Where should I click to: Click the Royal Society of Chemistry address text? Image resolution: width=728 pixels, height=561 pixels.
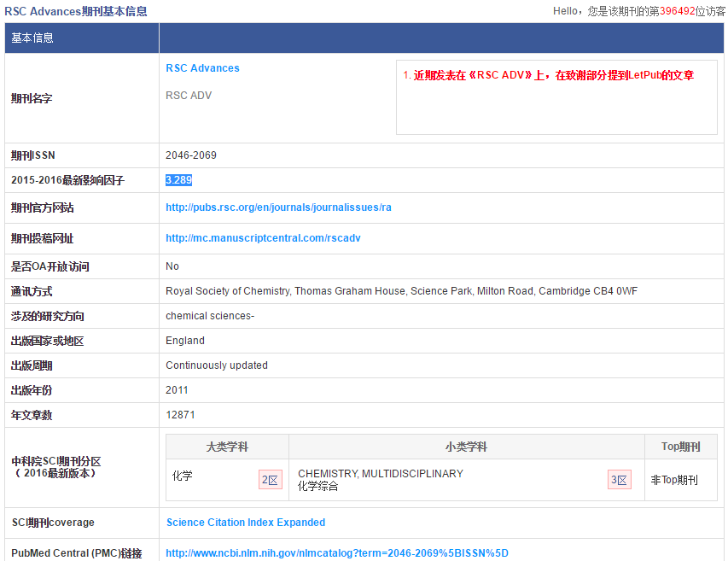[x=402, y=291]
